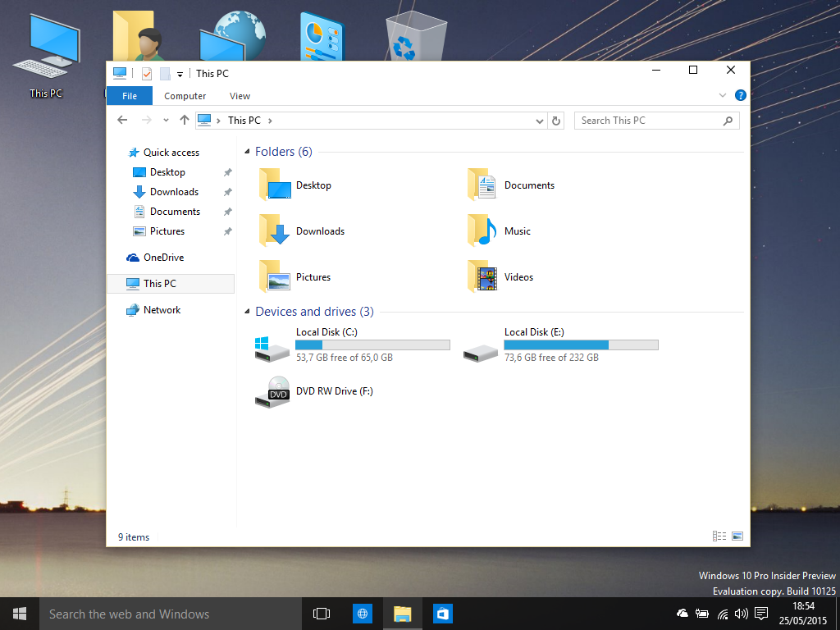The width and height of the screenshot is (840, 630).
Task: Select This PC in the navigation pane
Action: click(171, 284)
